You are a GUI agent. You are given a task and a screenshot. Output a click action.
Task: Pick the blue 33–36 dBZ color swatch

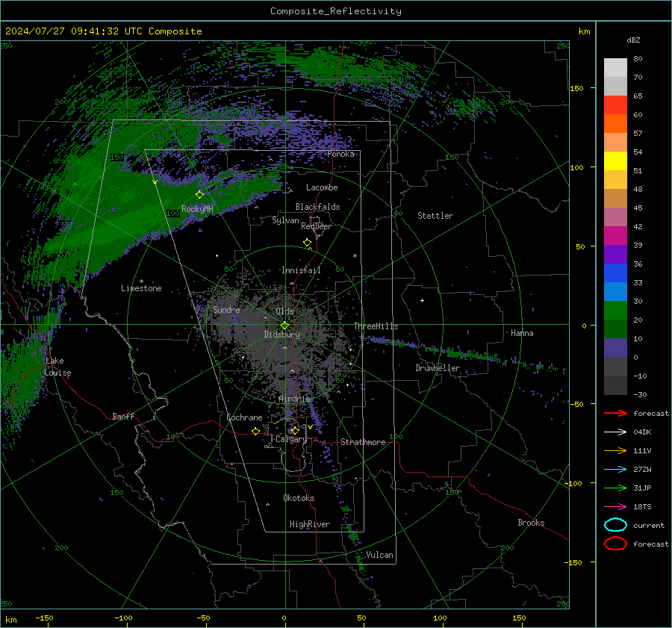615,273
